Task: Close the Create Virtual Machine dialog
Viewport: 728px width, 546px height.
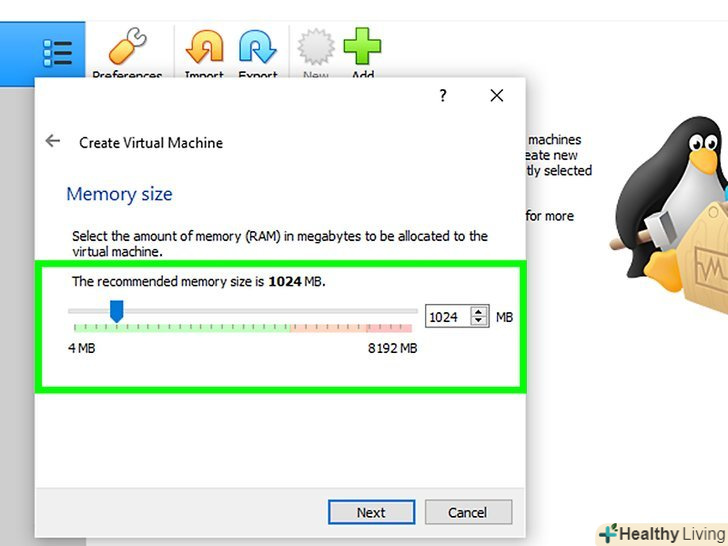Action: click(x=497, y=96)
